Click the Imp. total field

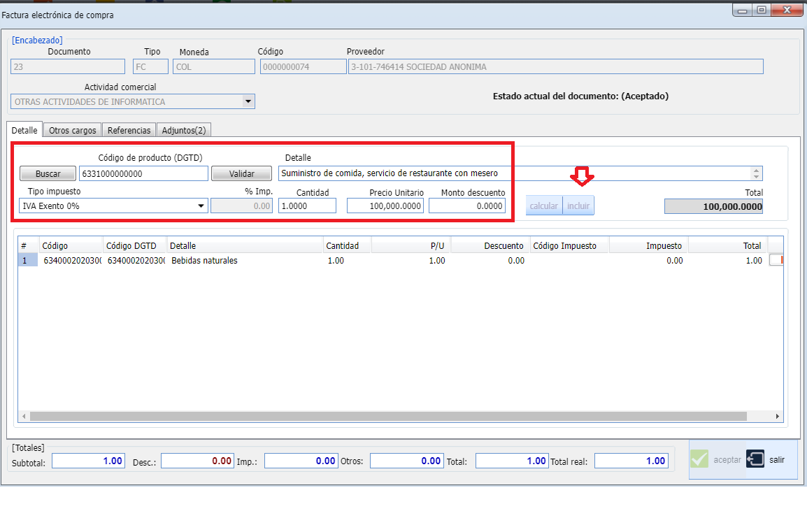pos(301,461)
